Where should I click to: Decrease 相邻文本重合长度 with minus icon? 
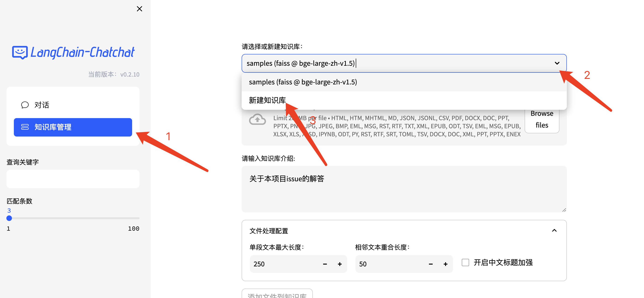point(431,264)
